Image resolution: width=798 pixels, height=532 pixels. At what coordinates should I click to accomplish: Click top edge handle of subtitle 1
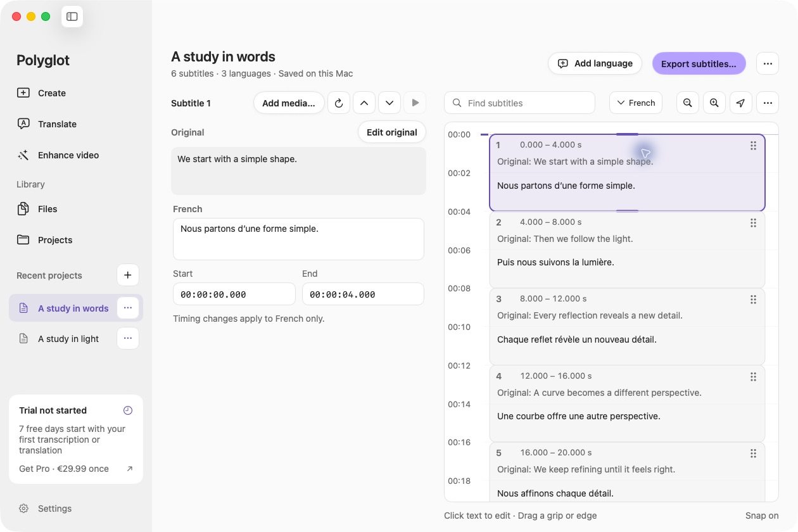click(627, 134)
